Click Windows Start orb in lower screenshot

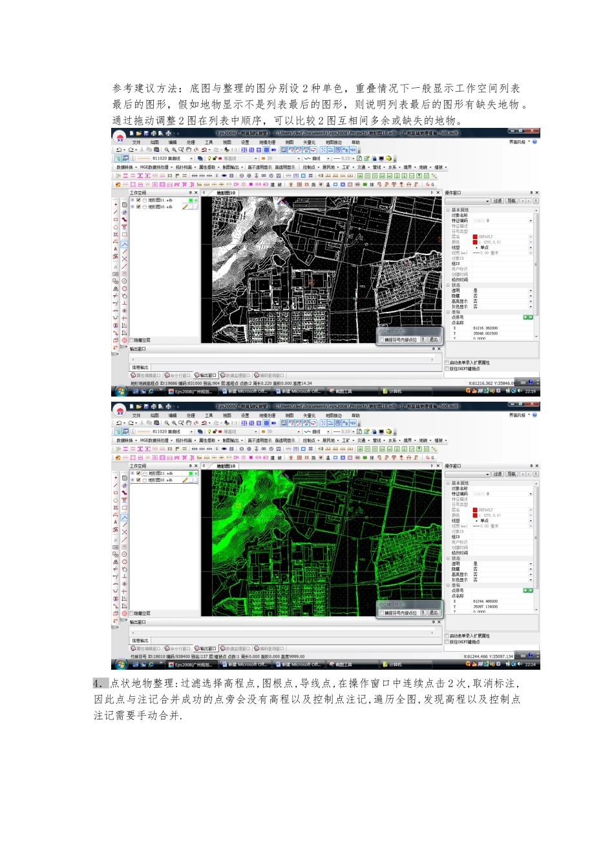(120, 664)
